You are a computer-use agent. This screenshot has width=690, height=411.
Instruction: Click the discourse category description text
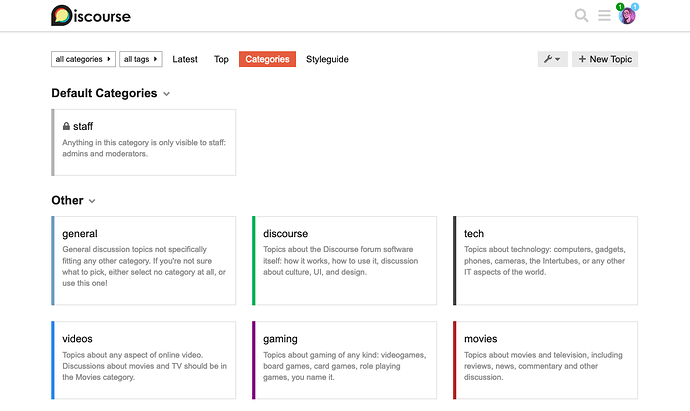(x=341, y=261)
